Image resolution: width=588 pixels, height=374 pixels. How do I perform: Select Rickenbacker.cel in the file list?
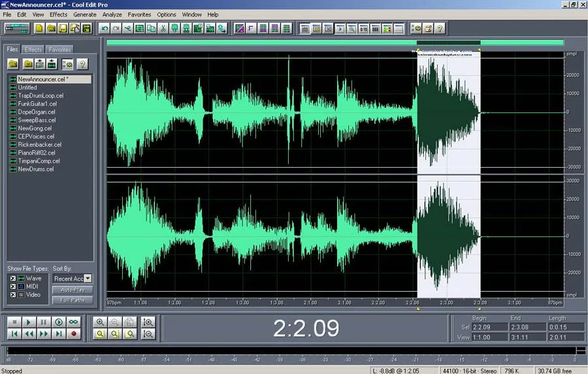[39, 145]
